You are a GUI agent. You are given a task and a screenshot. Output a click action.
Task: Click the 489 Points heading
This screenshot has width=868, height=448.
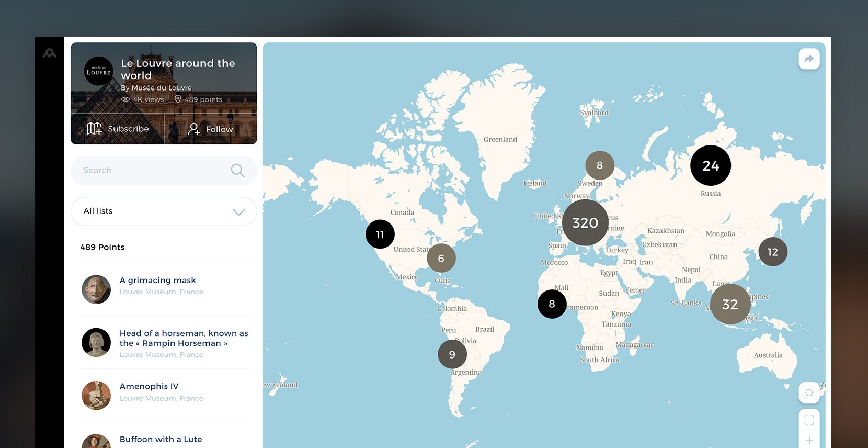(102, 247)
